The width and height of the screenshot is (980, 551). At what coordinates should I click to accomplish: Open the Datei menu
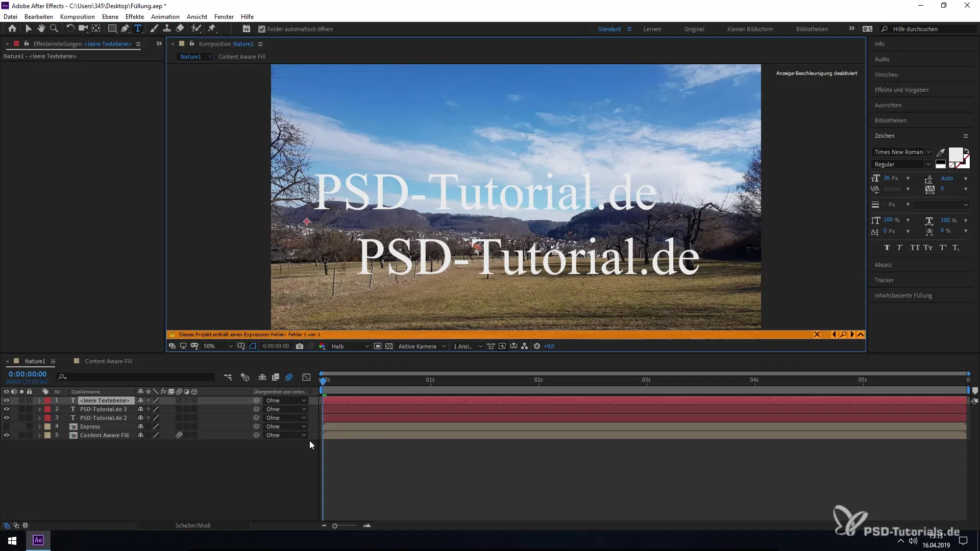click(10, 16)
